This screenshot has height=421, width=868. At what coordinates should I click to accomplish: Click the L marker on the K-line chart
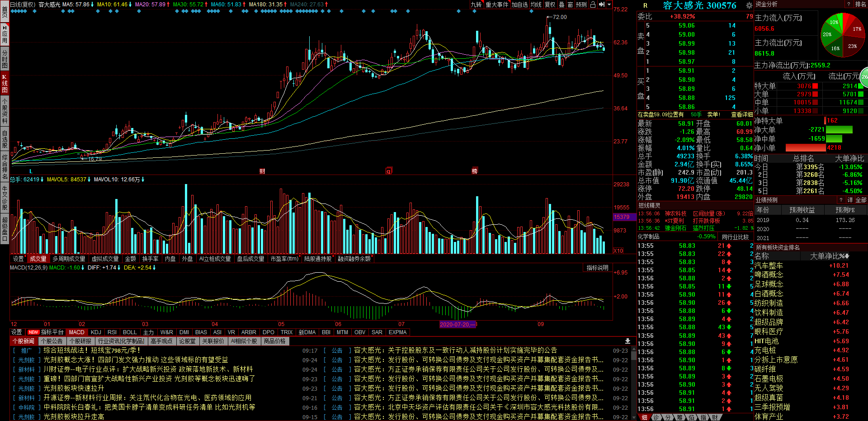coord(31,171)
